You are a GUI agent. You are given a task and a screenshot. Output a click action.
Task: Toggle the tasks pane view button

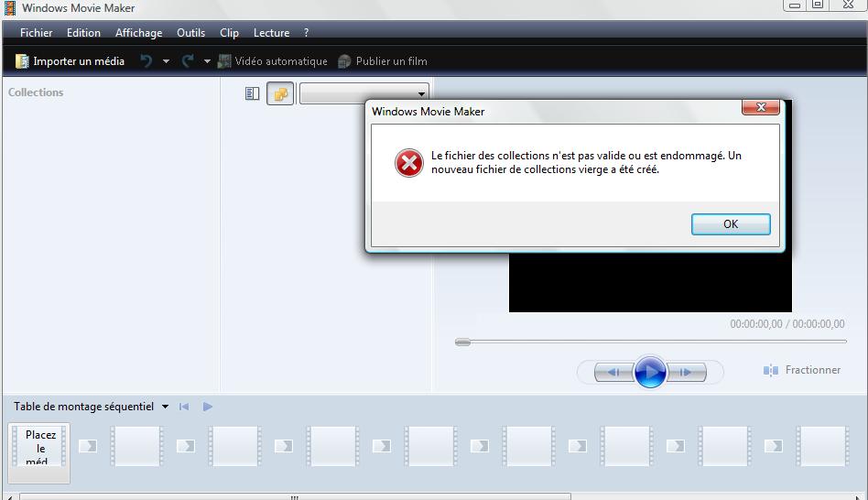point(252,93)
